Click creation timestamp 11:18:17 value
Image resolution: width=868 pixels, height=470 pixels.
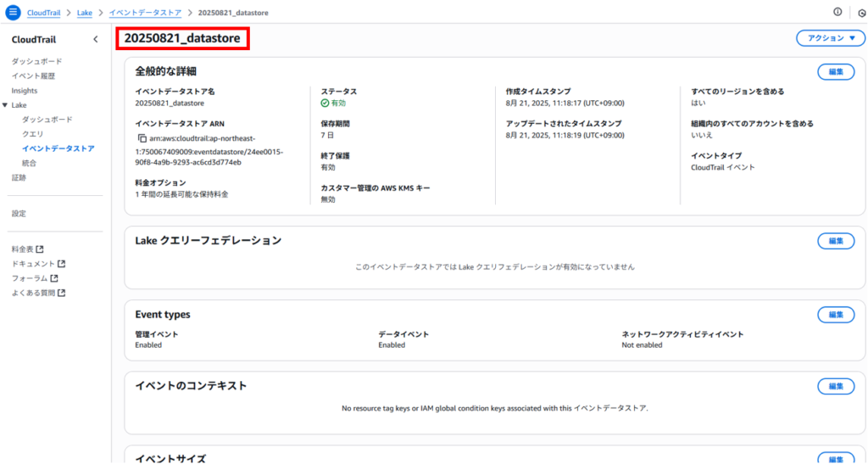(x=565, y=104)
